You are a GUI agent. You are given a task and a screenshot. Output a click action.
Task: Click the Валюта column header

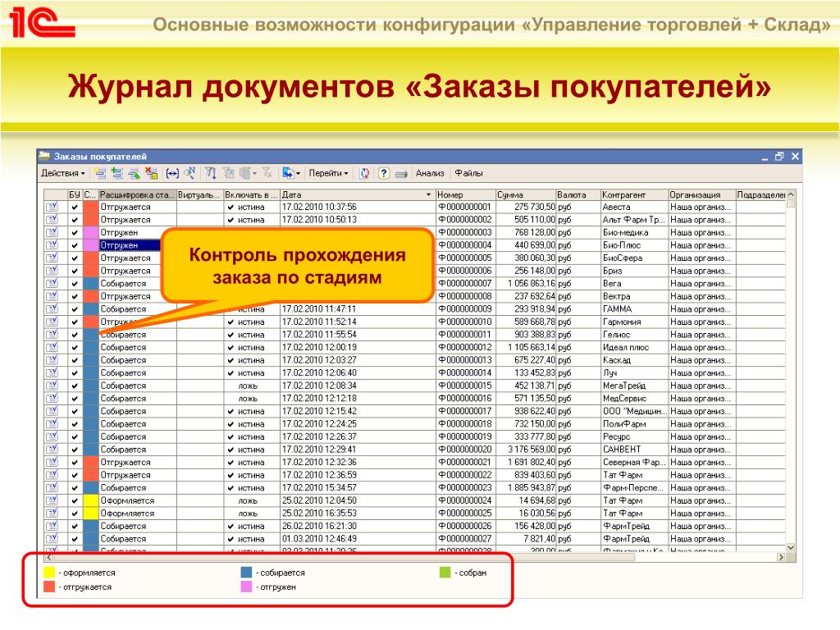tap(577, 195)
